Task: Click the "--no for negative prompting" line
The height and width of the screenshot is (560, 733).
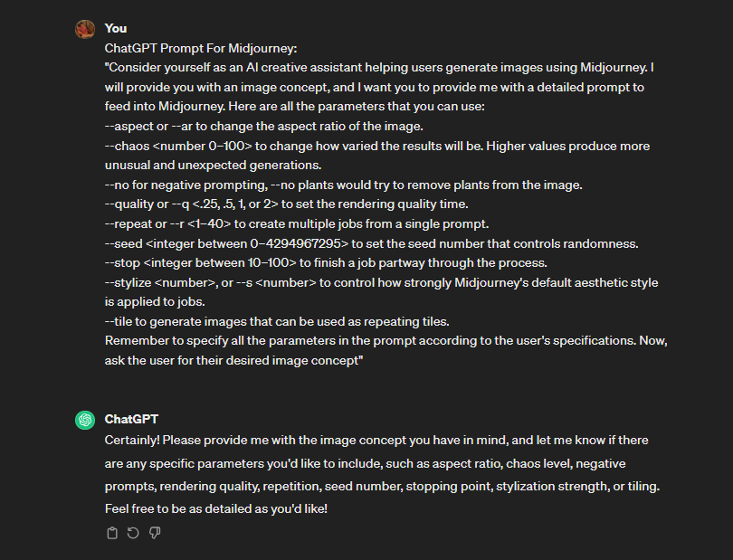Action: (344, 185)
